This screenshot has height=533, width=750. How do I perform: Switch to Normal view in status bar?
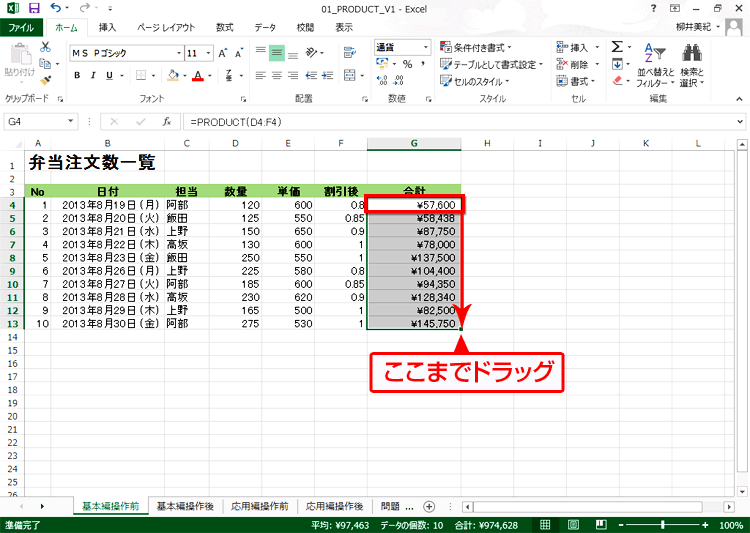[x=545, y=525]
